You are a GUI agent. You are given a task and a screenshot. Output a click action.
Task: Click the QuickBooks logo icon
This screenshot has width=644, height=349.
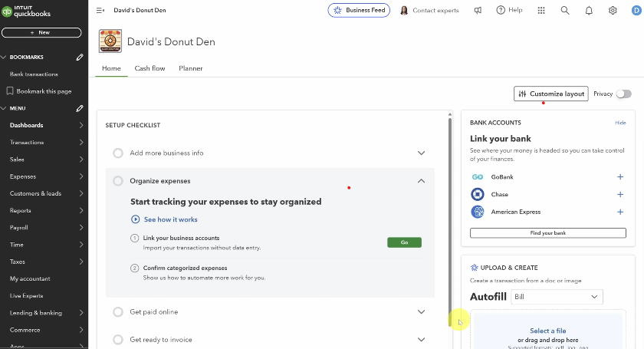tap(7, 11)
